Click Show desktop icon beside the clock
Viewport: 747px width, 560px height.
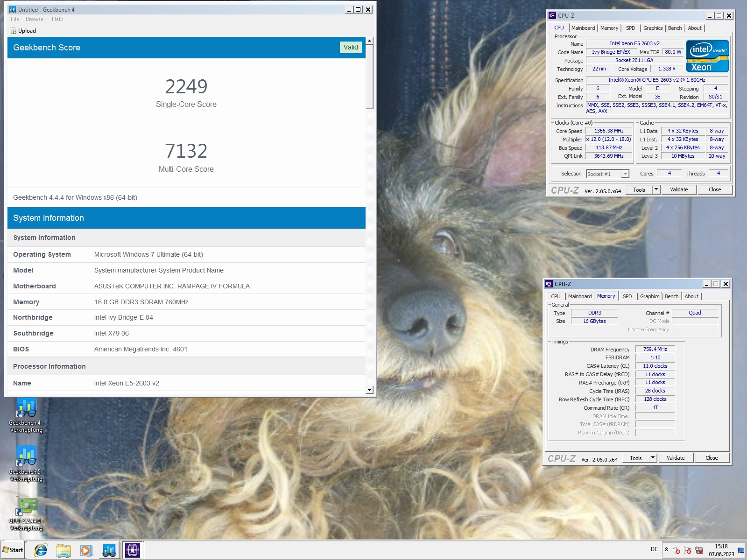click(741, 550)
